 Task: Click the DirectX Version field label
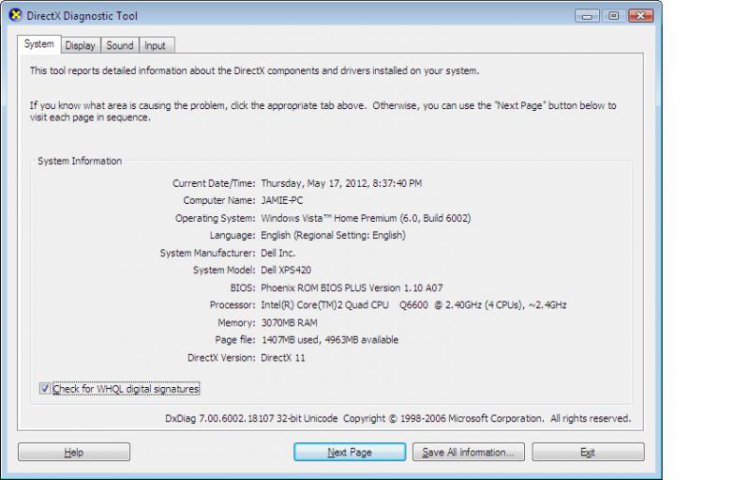click(221, 358)
